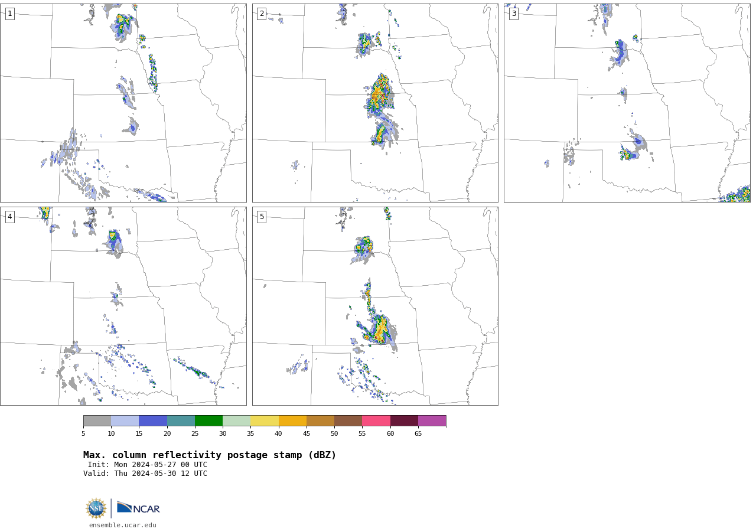Click the tan 45-50 dBZ swatch
The height and width of the screenshot is (532, 756).
coord(320,421)
